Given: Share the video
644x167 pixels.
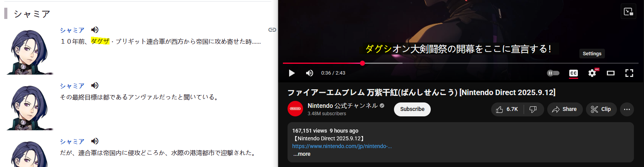Looking at the screenshot, I should click(x=565, y=109).
